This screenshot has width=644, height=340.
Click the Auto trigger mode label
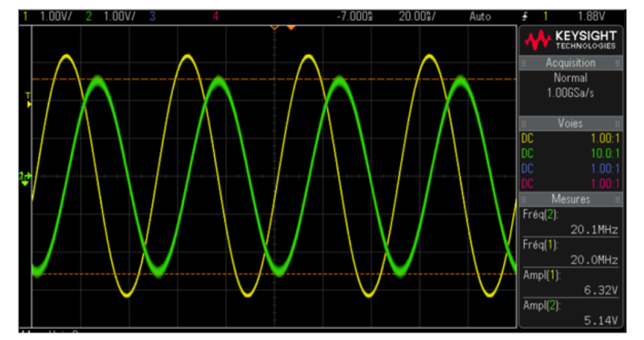pyautogui.click(x=480, y=16)
